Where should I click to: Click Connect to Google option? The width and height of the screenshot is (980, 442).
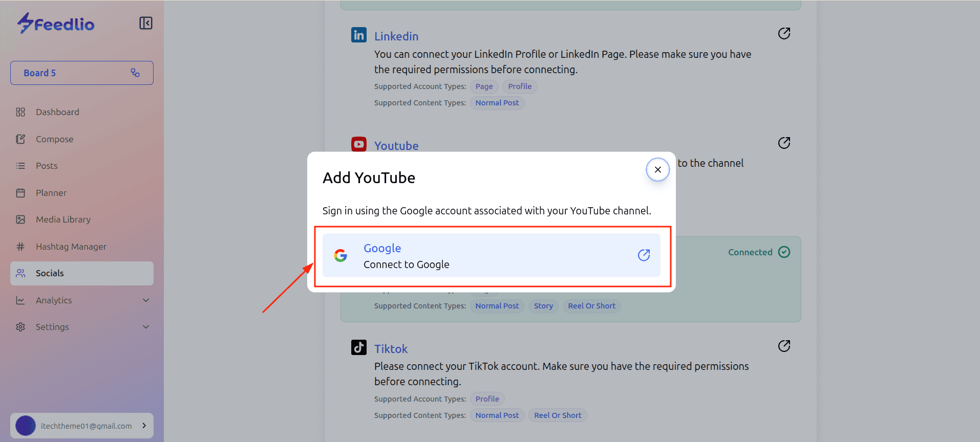click(406, 264)
